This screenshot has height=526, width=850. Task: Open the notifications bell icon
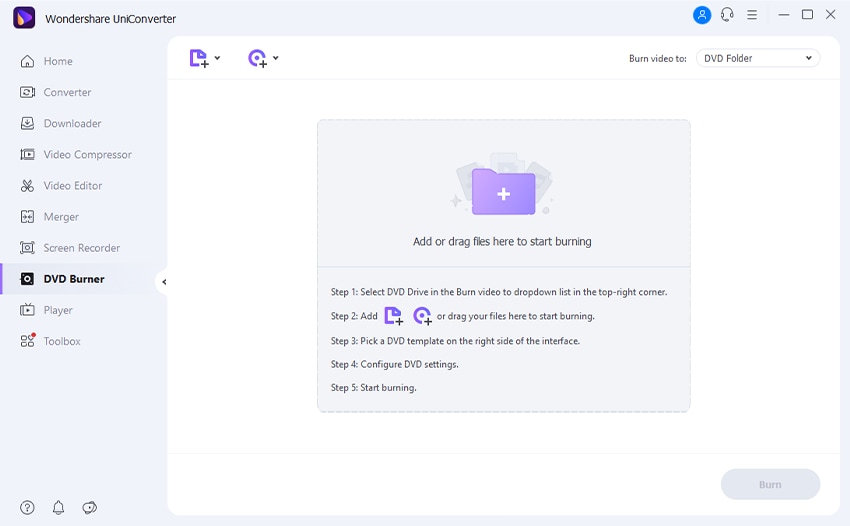tap(58, 507)
